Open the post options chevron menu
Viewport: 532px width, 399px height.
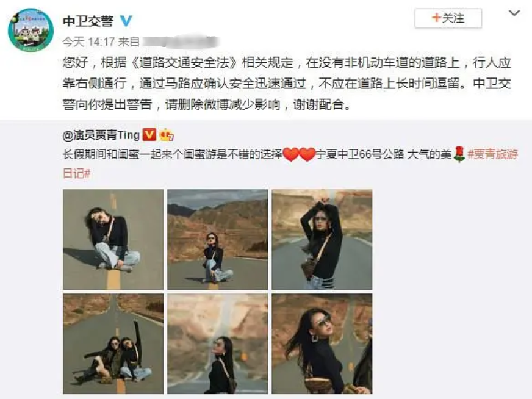[514, 13]
